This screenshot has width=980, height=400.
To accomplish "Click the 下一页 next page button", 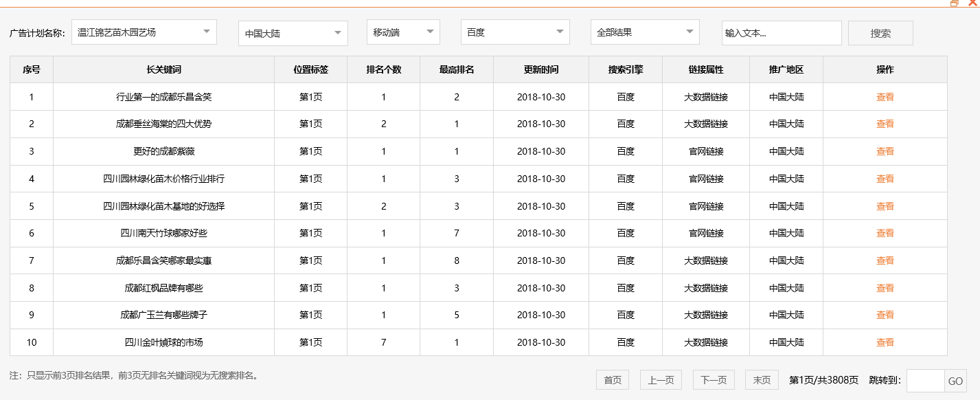I will (714, 379).
